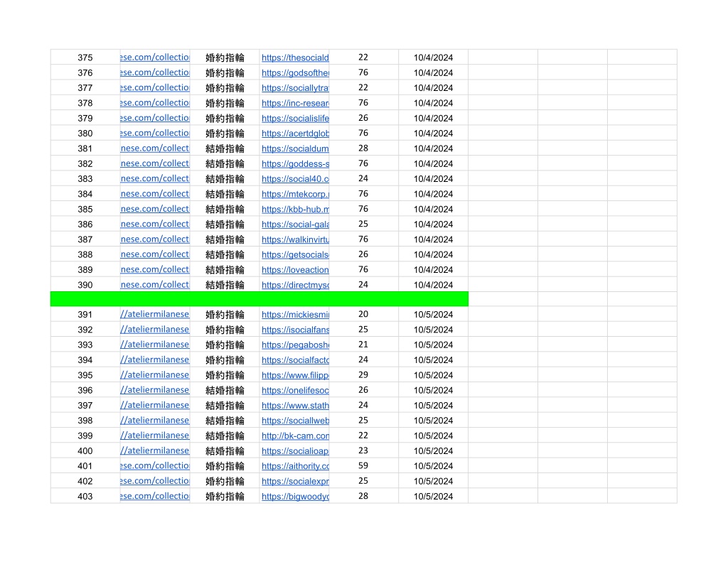Select the row number 384 cell
Image resolution: width=728 pixels, height=562 pixels.
(85, 194)
